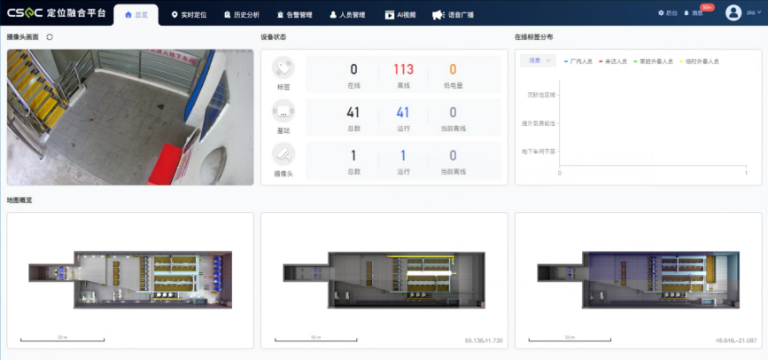The image size is (768, 360).
Task: Click the 离线 label under 113
Action: [x=403, y=85]
